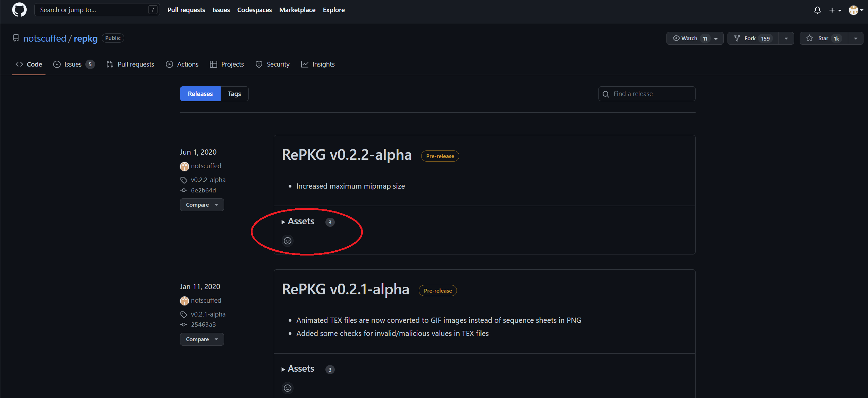Open Codespaces in the top navigation
This screenshot has height=398, width=868.
point(254,10)
